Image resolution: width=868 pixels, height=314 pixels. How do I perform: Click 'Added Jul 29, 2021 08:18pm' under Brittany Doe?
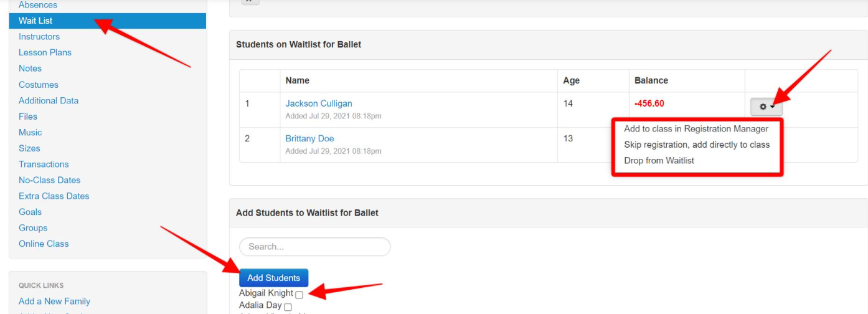[333, 151]
